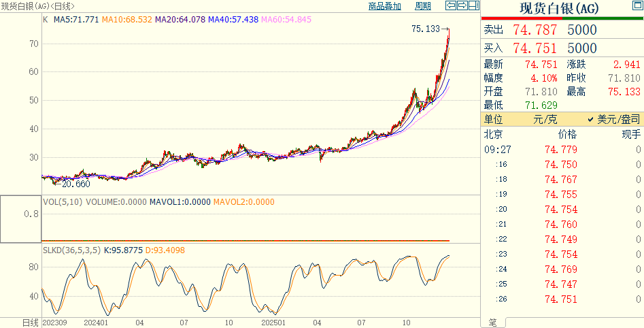Open the 商品叠加 overlay menu
Screen dimensions: 644x328
point(384,6)
